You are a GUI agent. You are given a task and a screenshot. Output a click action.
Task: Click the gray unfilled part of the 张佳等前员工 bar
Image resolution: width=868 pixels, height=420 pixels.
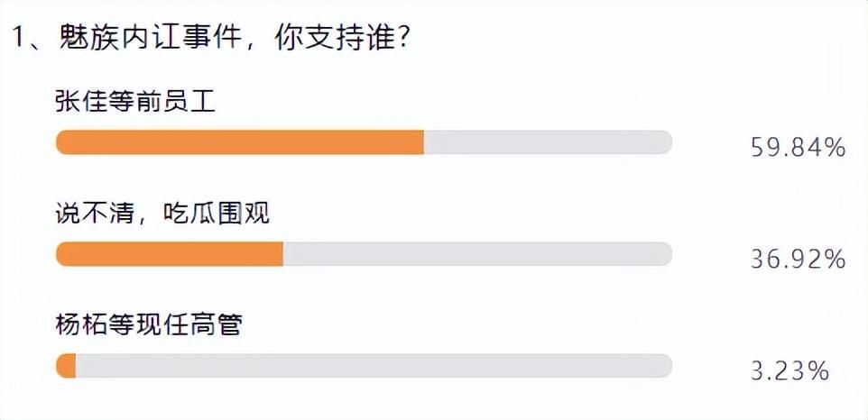pyautogui.click(x=548, y=142)
